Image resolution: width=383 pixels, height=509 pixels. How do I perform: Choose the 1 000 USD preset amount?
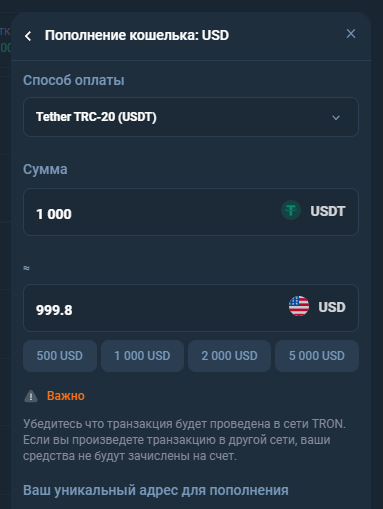point(142,356)
